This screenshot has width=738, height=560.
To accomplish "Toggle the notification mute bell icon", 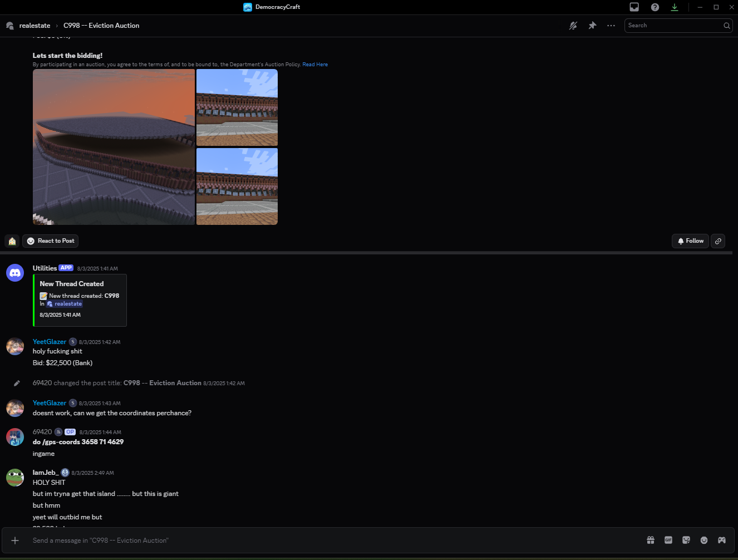I will [573, 26].
